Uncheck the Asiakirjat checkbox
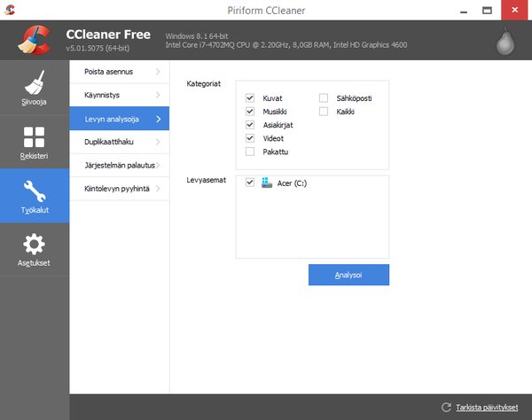The height and width of the screenshot is (420, 532). coord(250,125)
